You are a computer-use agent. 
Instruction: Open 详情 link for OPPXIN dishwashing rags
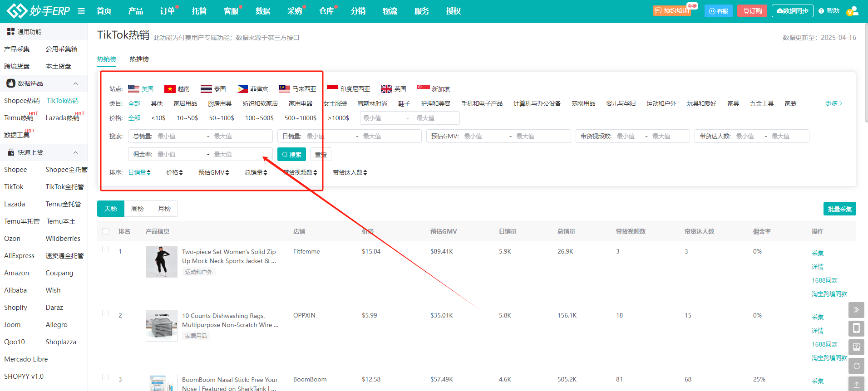(x=818, y=331)
